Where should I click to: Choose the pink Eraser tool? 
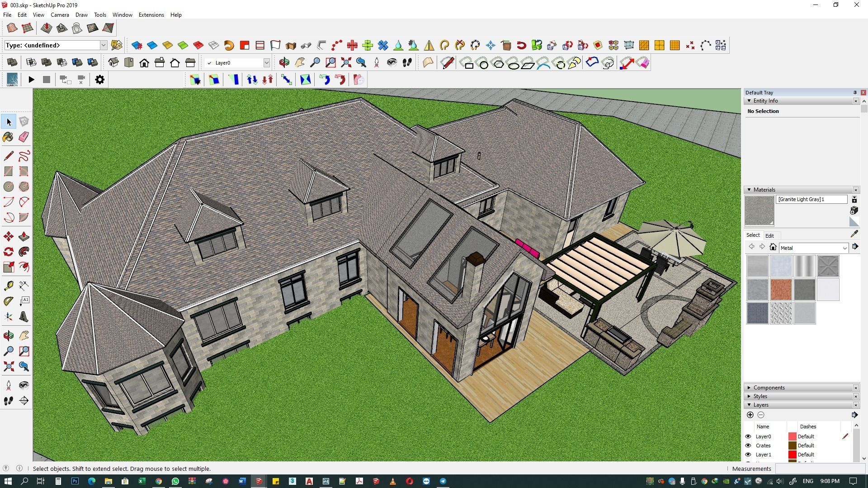24,137
